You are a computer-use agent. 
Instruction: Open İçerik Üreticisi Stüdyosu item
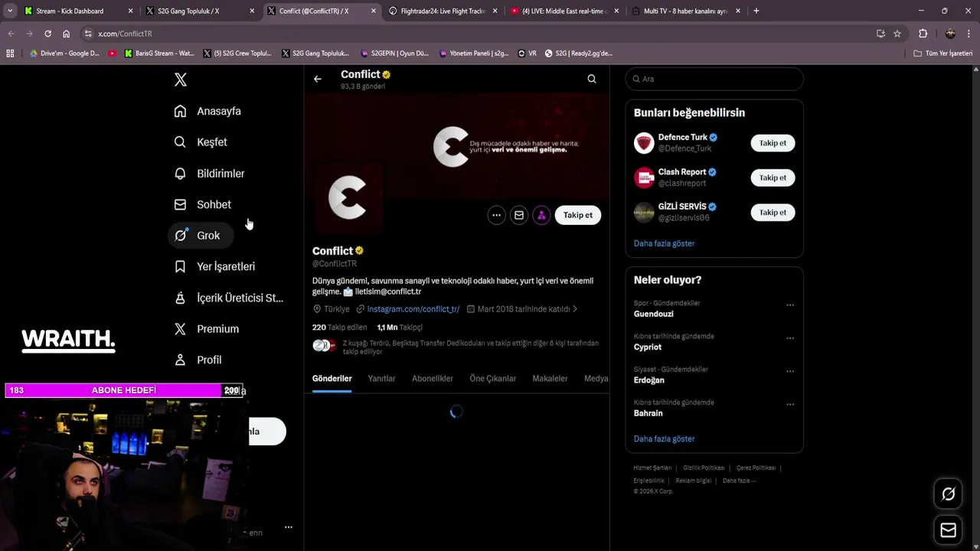228,298
